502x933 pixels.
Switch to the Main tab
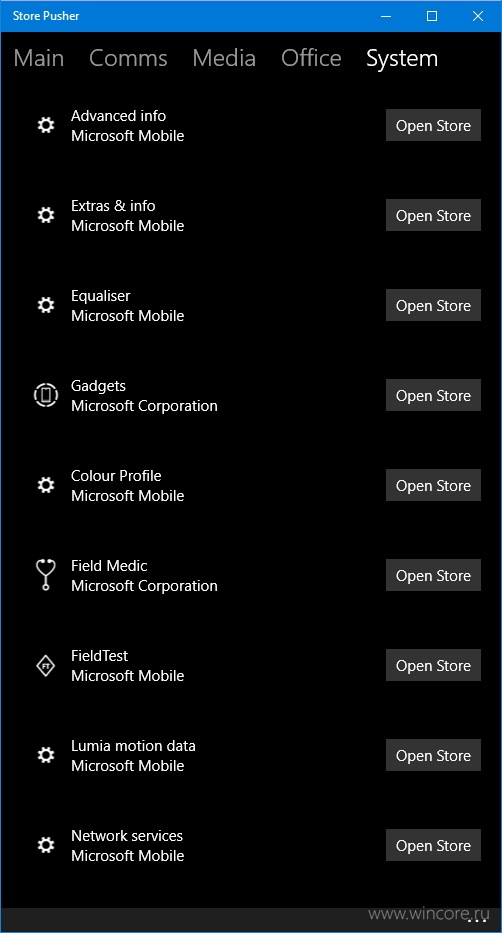pyautogui.click(x=39, y=58)
